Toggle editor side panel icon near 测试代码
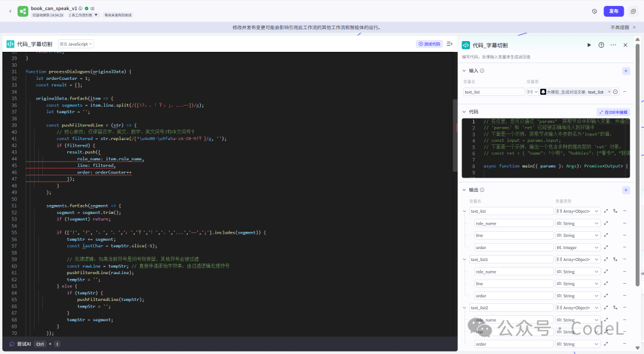Screen dimensions: 644x354 point(450,44)
